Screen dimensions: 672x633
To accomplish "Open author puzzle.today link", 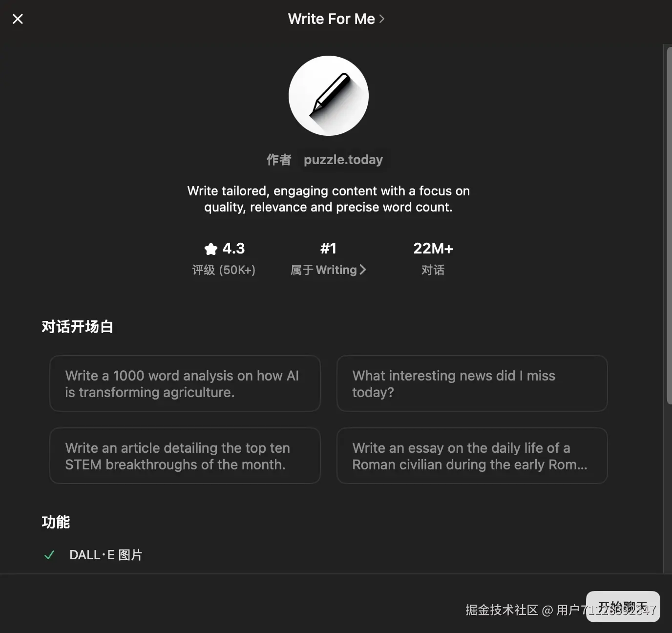I will [x=343, y=160].
